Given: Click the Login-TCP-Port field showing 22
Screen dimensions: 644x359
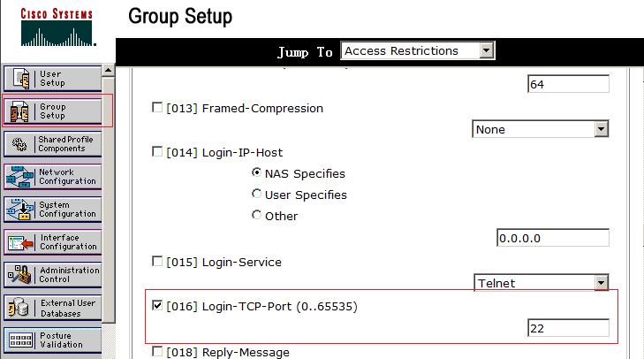Looking at the screenshot, I should point(568,328).
